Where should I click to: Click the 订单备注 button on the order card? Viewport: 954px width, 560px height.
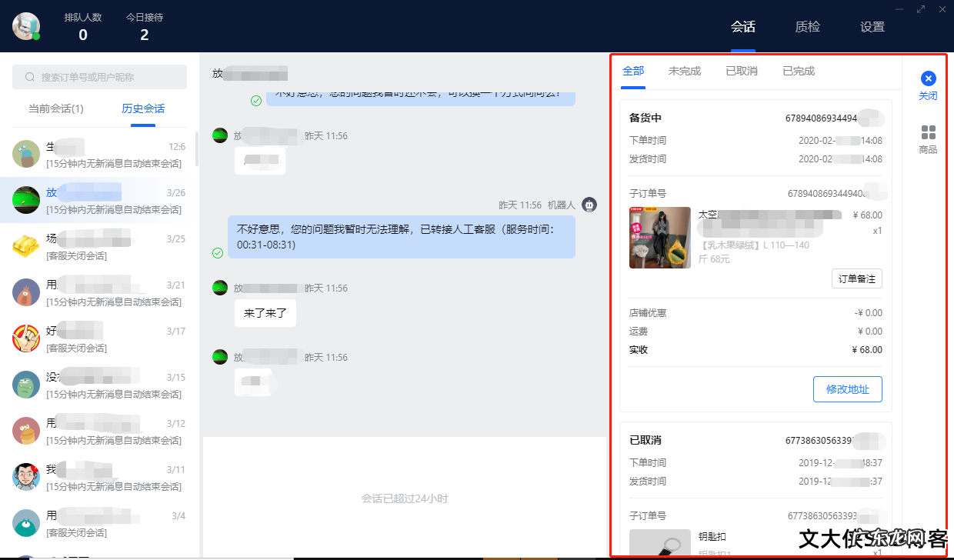[856, 278]
